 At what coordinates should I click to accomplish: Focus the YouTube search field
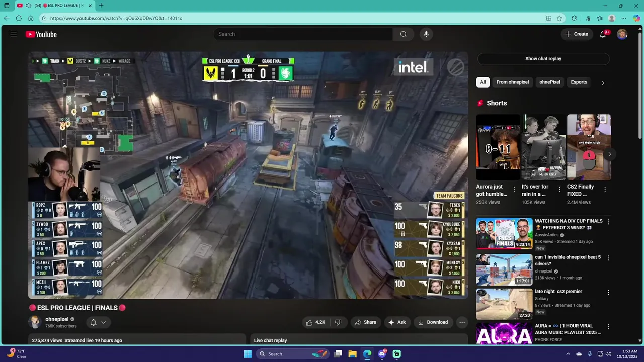pos(303,34)
